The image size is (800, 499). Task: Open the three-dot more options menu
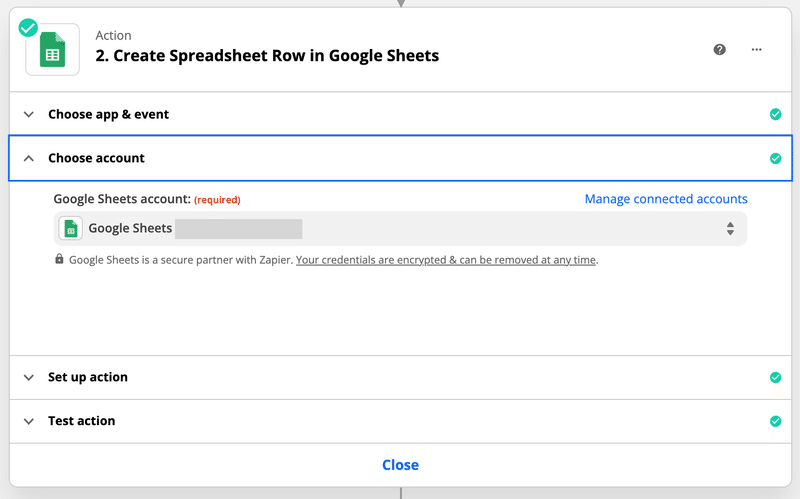click(757, 49)
